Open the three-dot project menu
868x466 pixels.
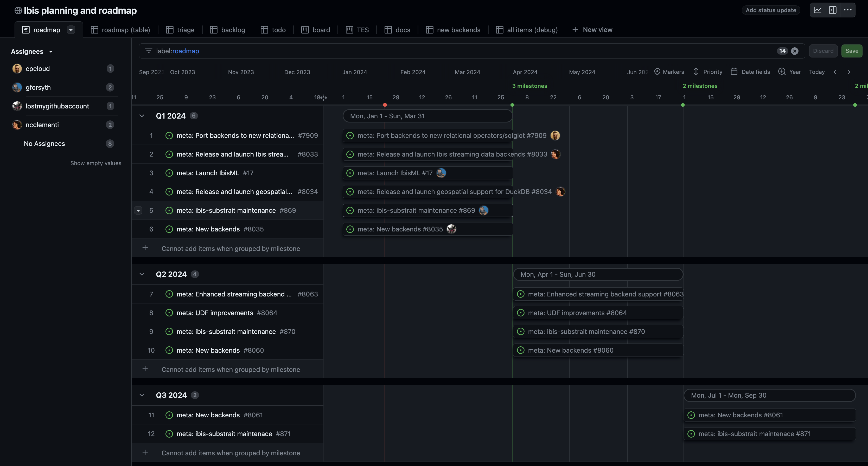(x=848, y=10)
